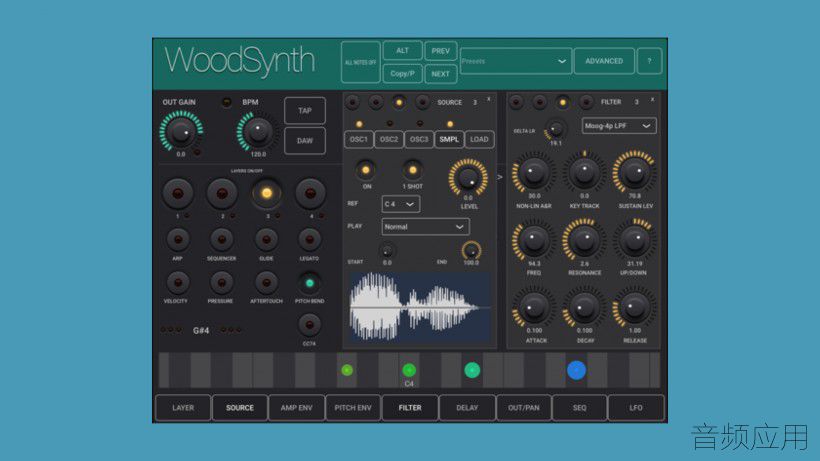
Task: Click the KEY TRACK knob
Action: point(584,172)
